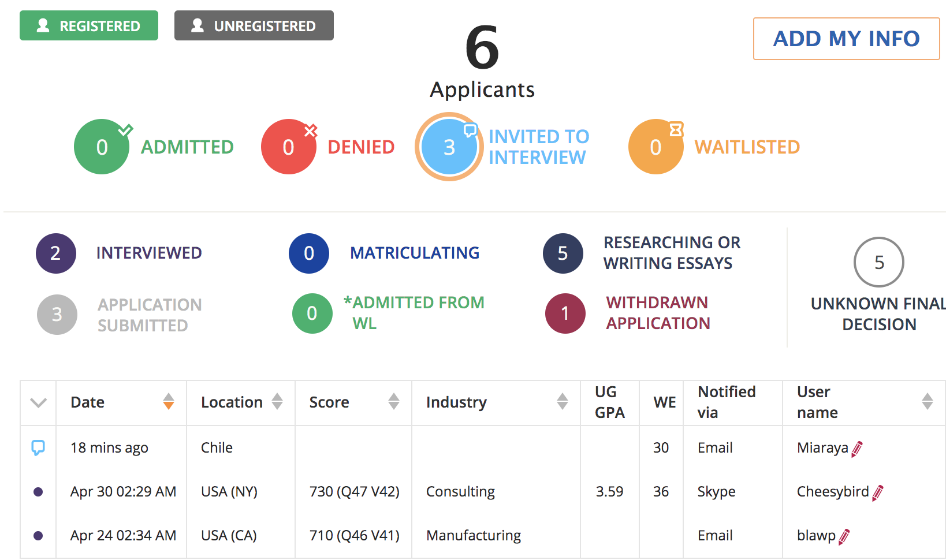Image resolution: width=946 pixels, height=560 pixels.
Task: Toggle the Unregistered applicants filter
Action: tap(254, 26)
